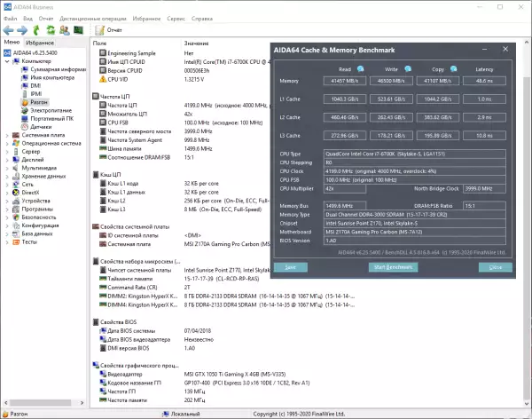Select DMI tree item
The image size is (532, 419).
click(x=35, y=85)
